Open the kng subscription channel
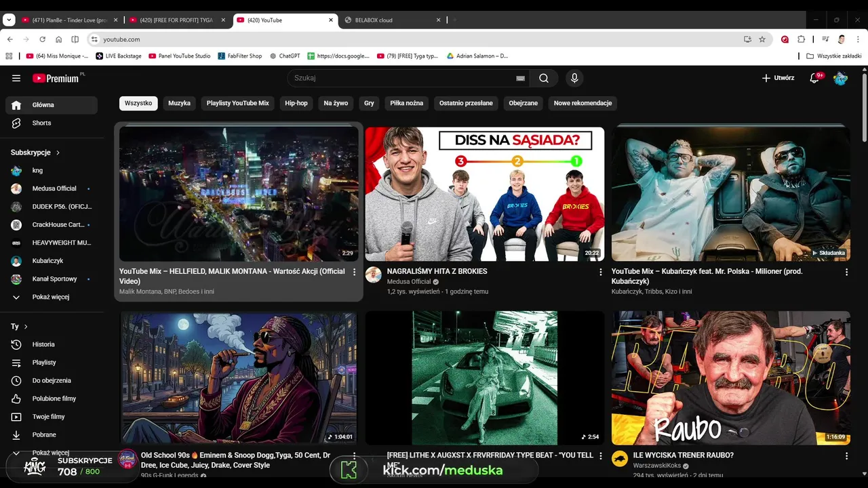This screenshot has width=868, height=488. [x=52, y=170]
